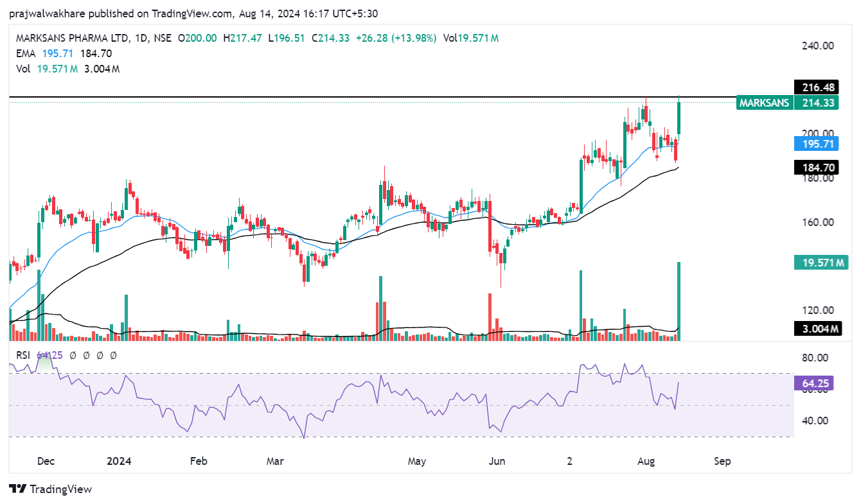Image resolution: width=861 pixels, height=504 pixels.
Task: Click the 120.00 price scale value
Action: [818, 310]
